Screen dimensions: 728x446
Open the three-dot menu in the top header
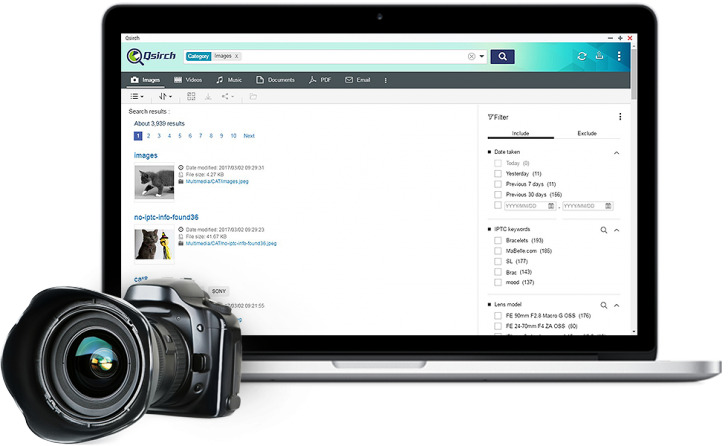(619, 57)
